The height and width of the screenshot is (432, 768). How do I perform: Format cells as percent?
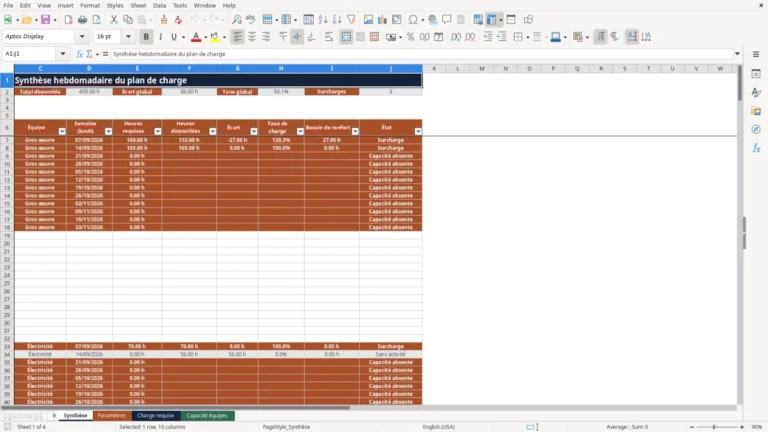pyautogui.click(x=410, y=37)
